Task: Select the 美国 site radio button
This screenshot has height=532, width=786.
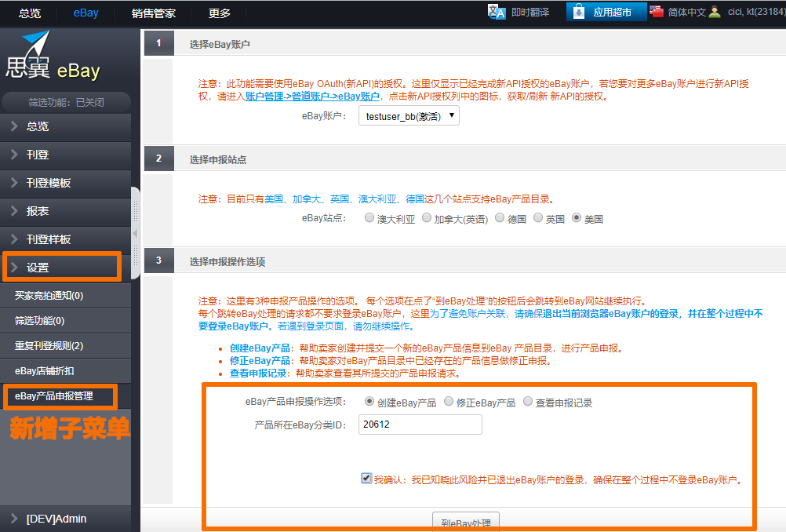Action: coord(577,217)
